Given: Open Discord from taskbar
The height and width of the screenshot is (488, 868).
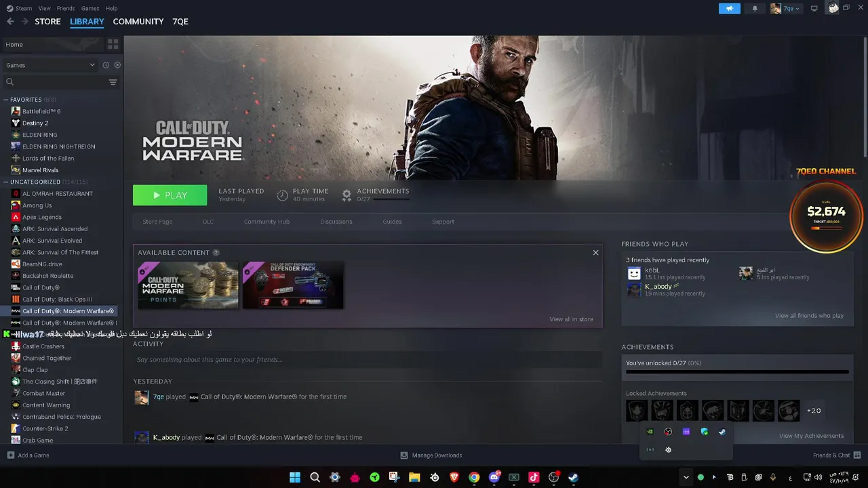Looking at the screenshot, I should tap(494, 477).
